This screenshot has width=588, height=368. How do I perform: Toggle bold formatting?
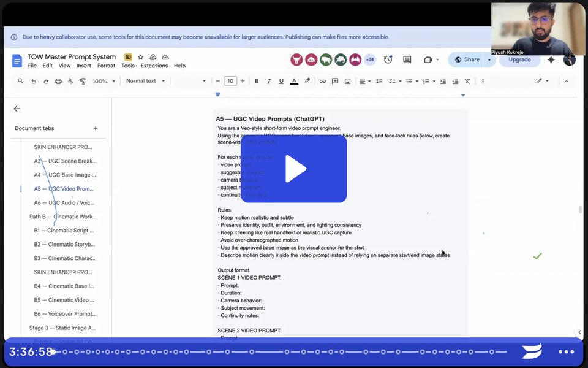(257, 81)
